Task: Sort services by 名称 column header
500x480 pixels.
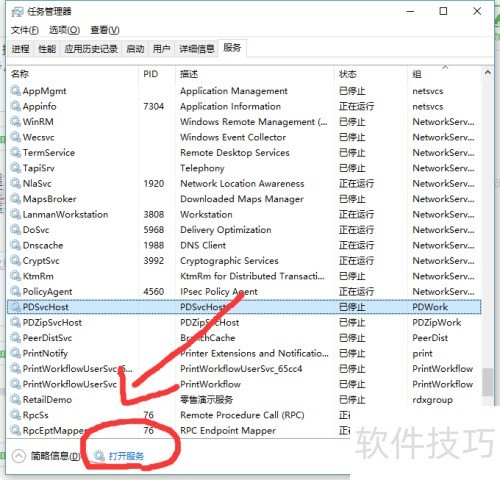Action: click(73, 74)
